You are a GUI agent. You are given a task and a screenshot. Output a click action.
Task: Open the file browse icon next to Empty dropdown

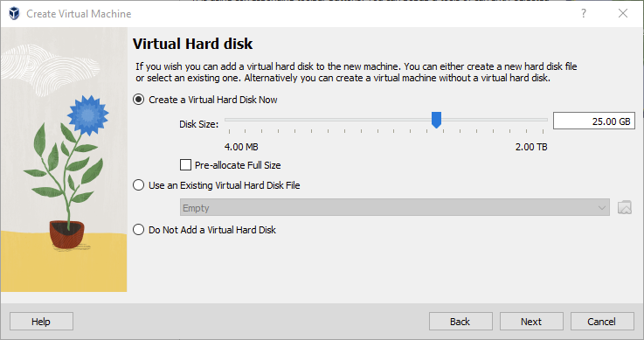624,207
